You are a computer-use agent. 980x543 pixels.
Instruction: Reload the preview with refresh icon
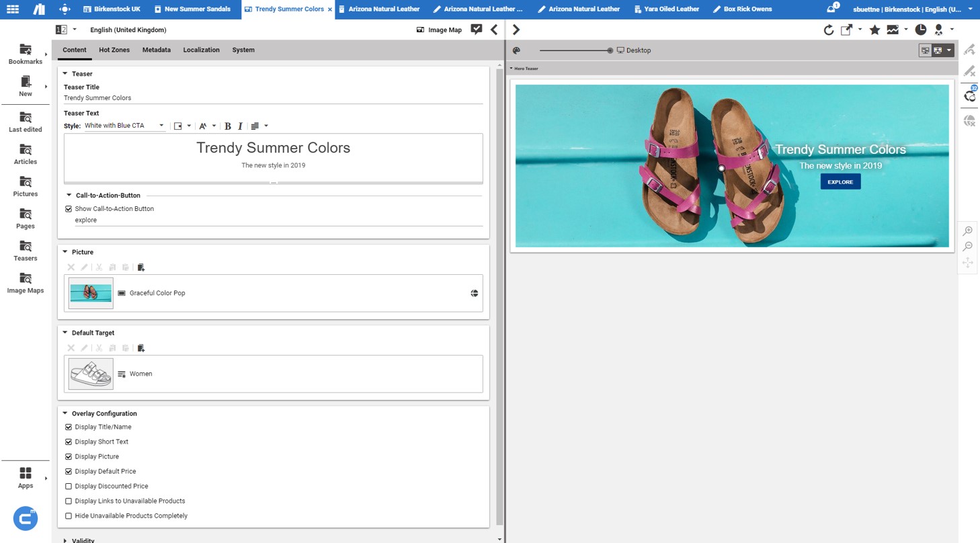click(x=829, y=30)
